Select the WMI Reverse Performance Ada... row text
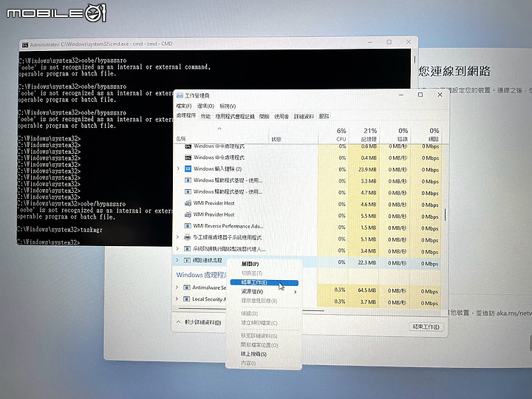Image resolution: width=532 pixels, height=399 pixels. [228, 226]
